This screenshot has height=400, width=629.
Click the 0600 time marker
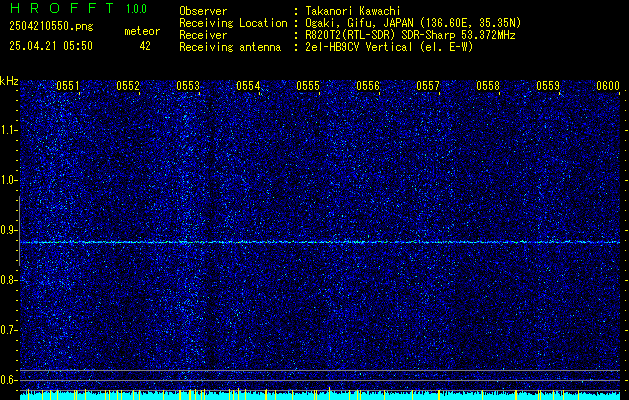point(608,86)
